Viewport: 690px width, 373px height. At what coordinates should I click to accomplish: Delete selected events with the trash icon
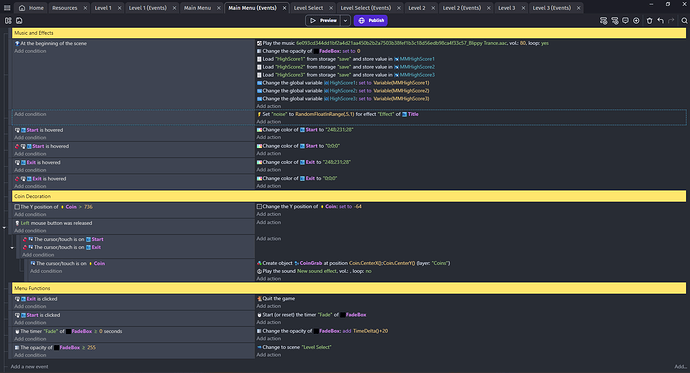(x=650, y=21)
